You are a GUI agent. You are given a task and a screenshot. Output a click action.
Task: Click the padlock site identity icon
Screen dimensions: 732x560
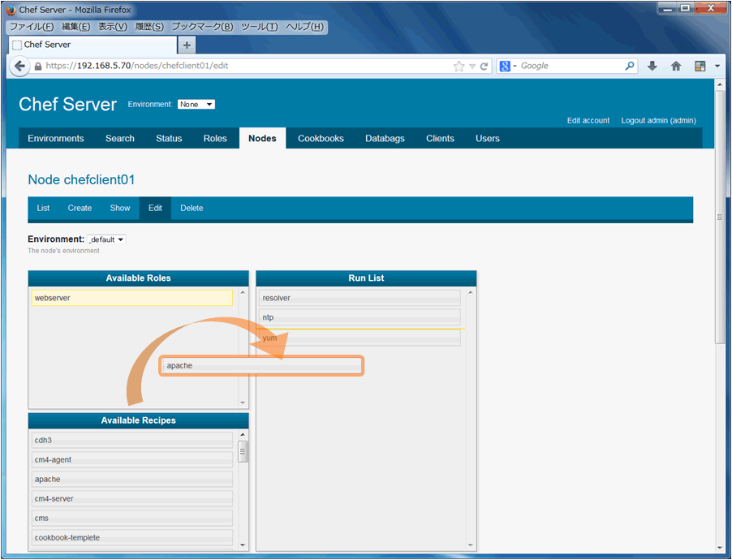click(x=38, y=67)
